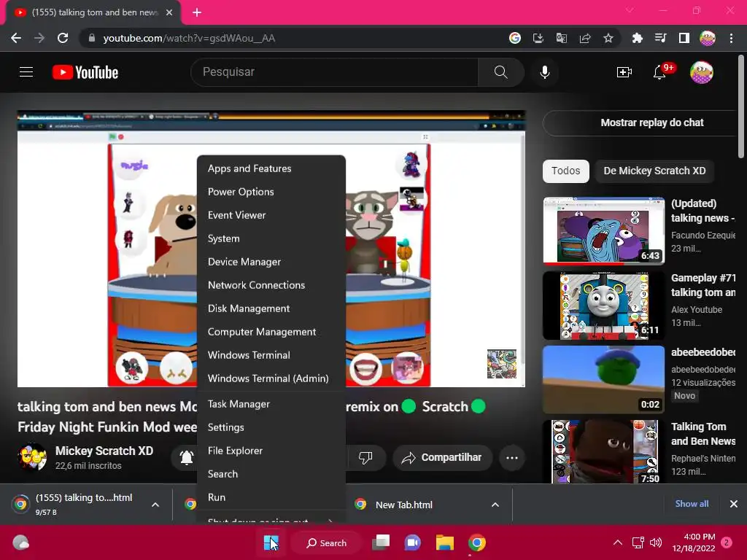Choose System in the Start context menu
747x560 pixels.
tap(271, 238)
